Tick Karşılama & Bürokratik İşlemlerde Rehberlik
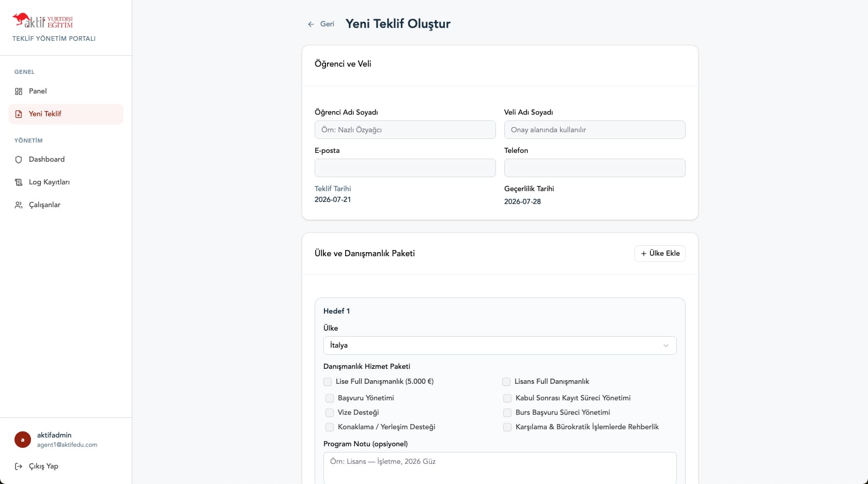 (507, 427)
